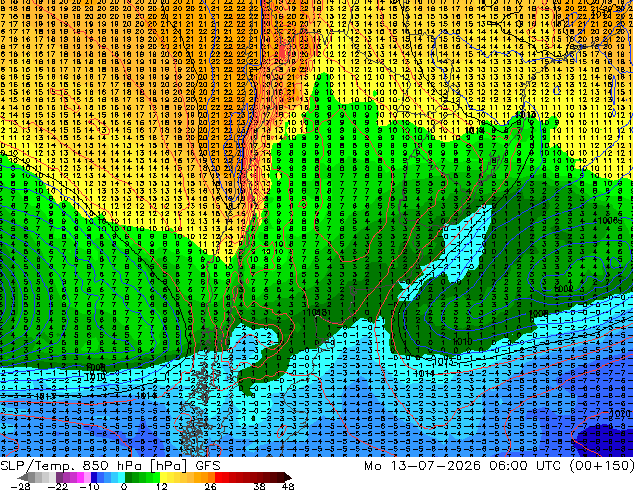Click the '12' legend label

[x=162, y=486]
